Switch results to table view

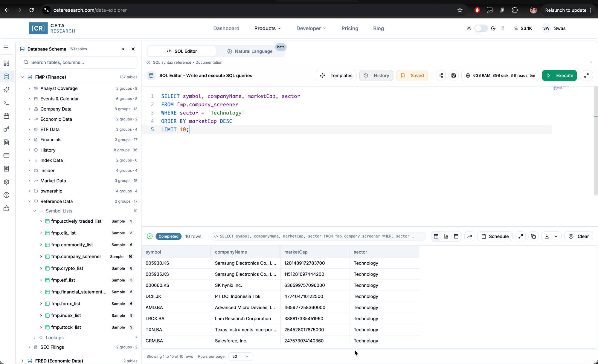click(436, 236)
